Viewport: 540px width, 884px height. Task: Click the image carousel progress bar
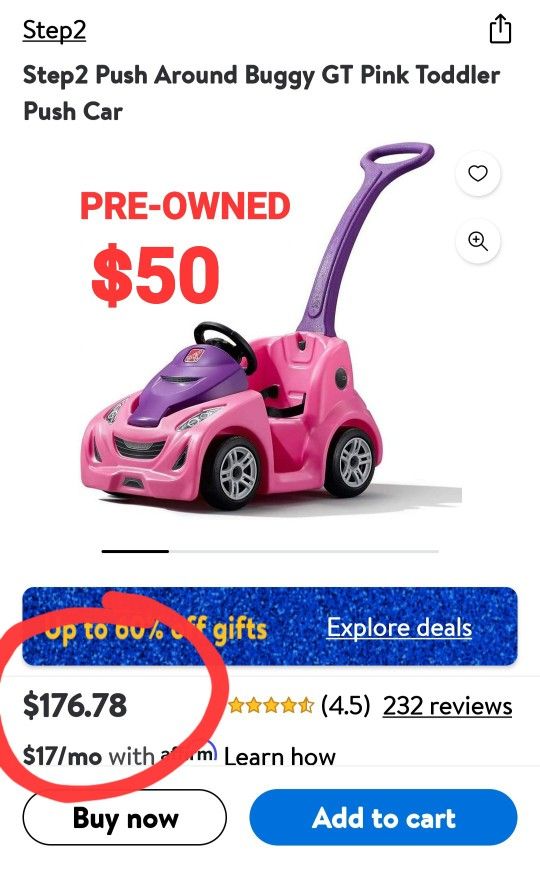click(x=270, y=551)
